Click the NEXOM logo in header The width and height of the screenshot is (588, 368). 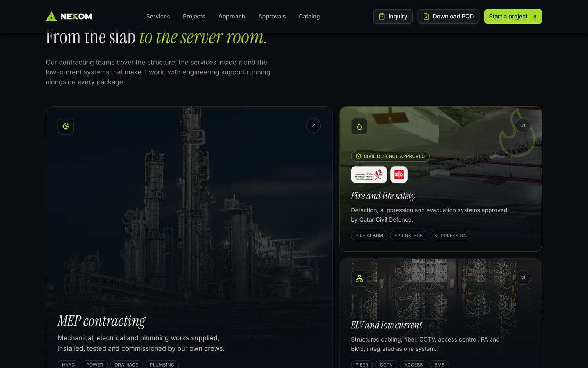pos(69,16)
